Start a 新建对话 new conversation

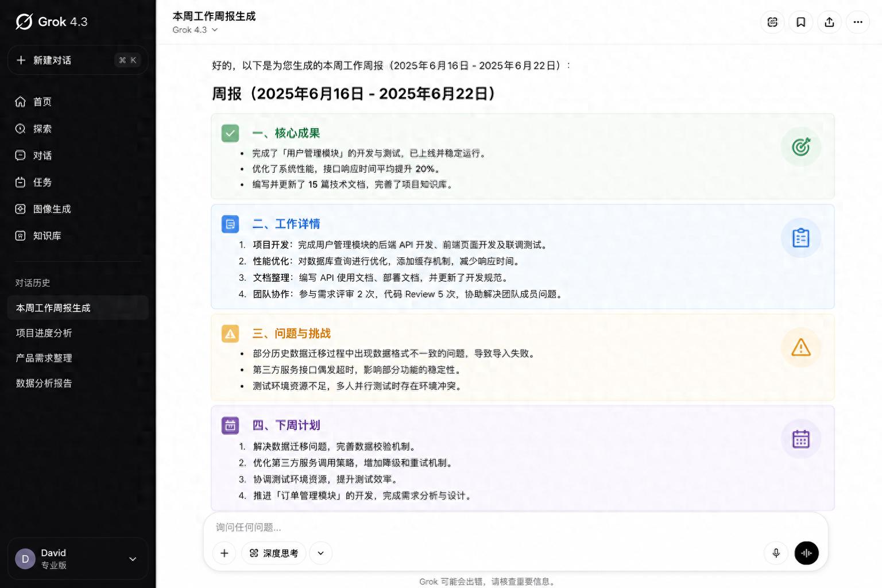pos(78,60)
